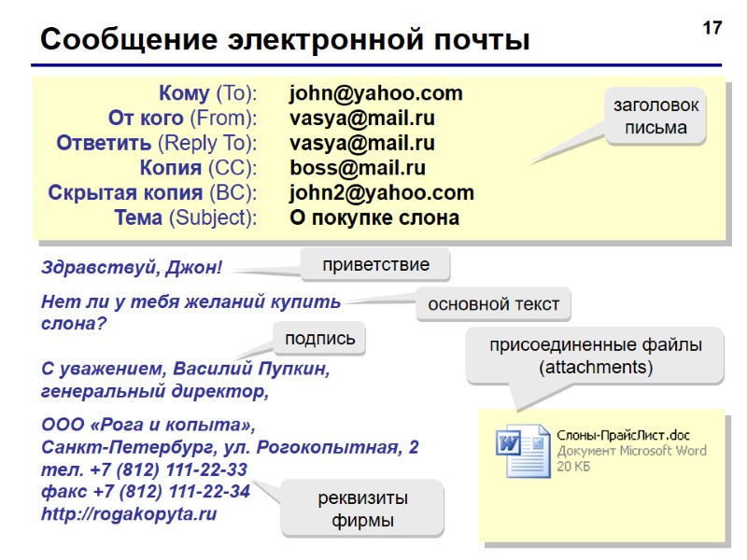Click the 'реквизиты фирмы' callout
This screenshot has height=560, width=747.
tap(362, 509)
